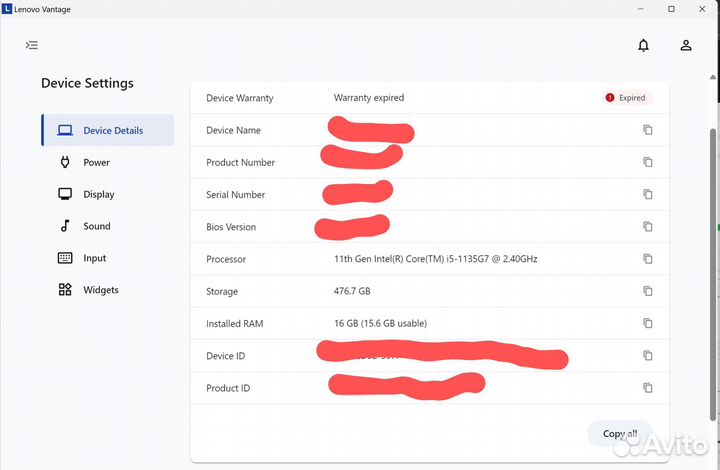The width and height of the screenshot is (720, 470).
Task: Click the page vertical scrollbar thumb
Action: coord(713,274)
